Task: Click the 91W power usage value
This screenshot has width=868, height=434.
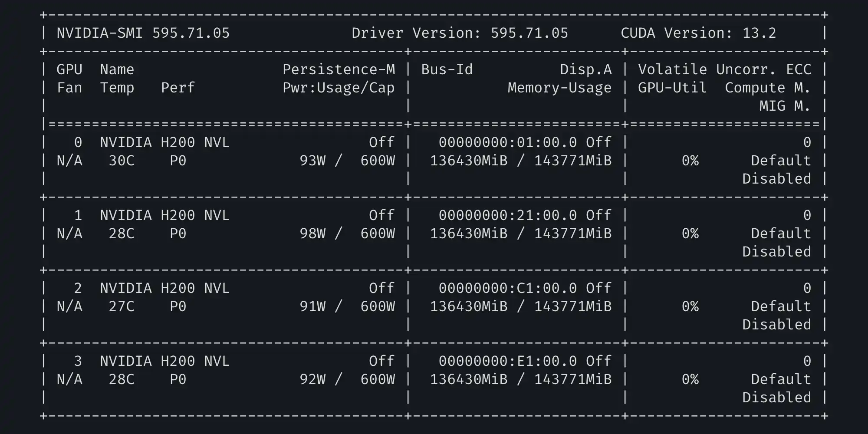Action: 312,306
